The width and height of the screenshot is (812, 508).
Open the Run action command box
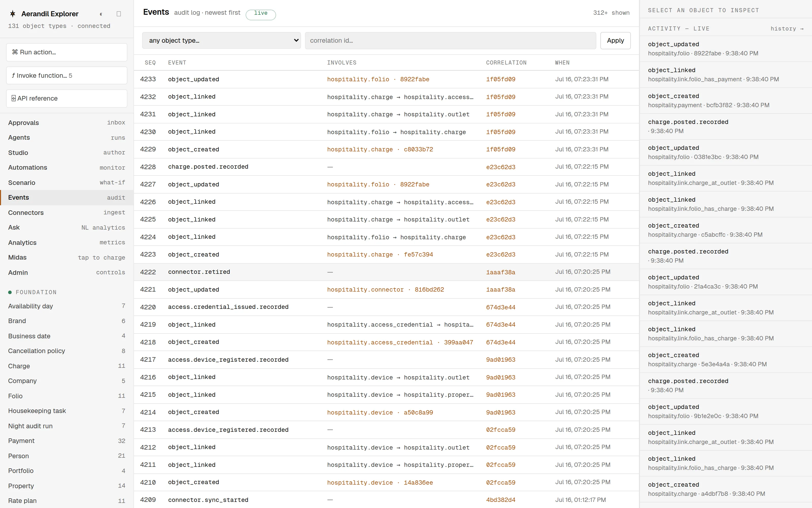click(66, 52)
